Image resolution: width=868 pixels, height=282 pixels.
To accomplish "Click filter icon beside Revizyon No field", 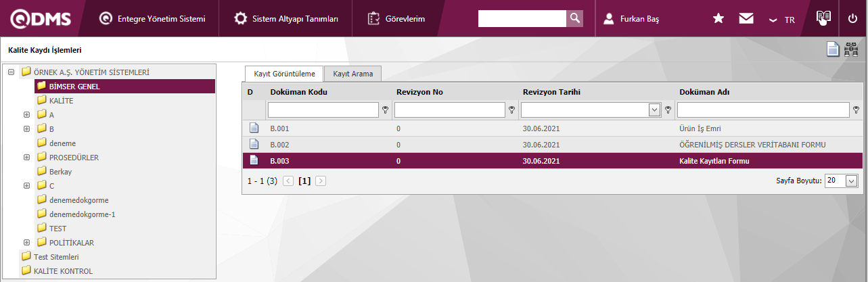I will [512, 110].
